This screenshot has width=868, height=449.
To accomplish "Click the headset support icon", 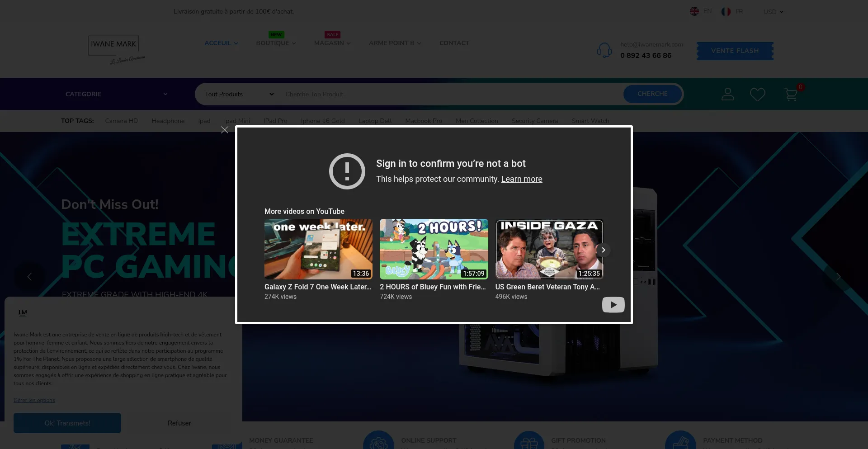I will coord(604,50).
